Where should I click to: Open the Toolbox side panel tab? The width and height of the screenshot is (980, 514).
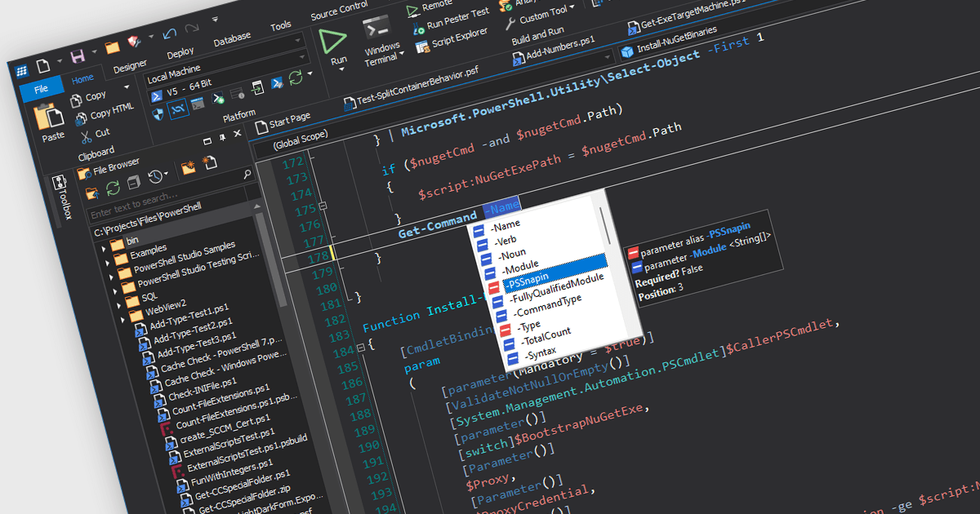click(x=64, y=198)
